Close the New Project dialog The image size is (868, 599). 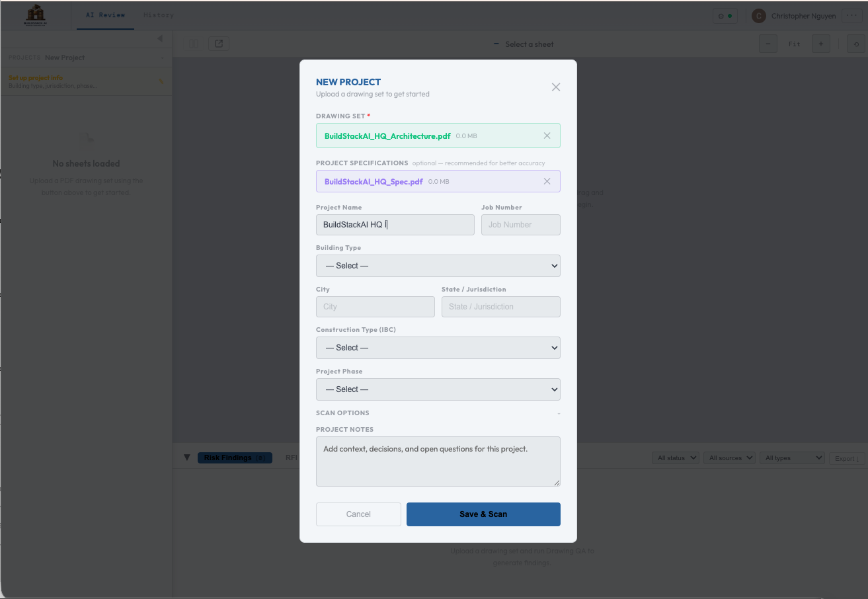tap(555, 87)
